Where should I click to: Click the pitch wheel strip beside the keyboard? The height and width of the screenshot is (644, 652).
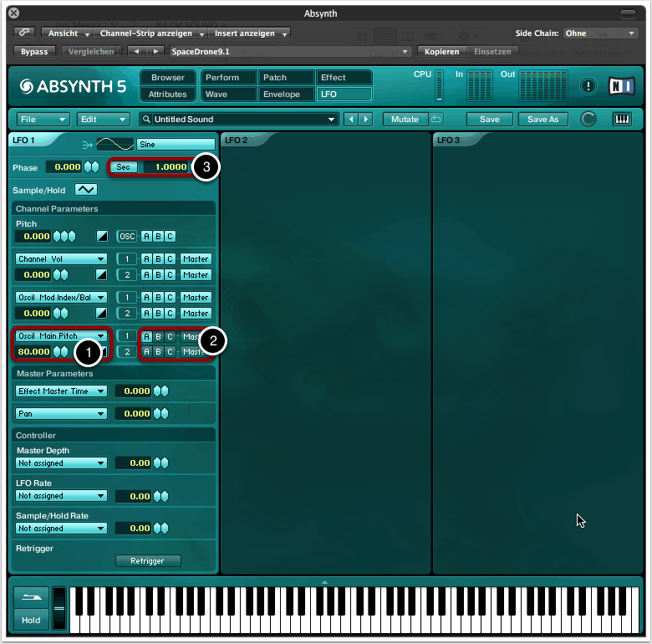(x=59, y=608)
